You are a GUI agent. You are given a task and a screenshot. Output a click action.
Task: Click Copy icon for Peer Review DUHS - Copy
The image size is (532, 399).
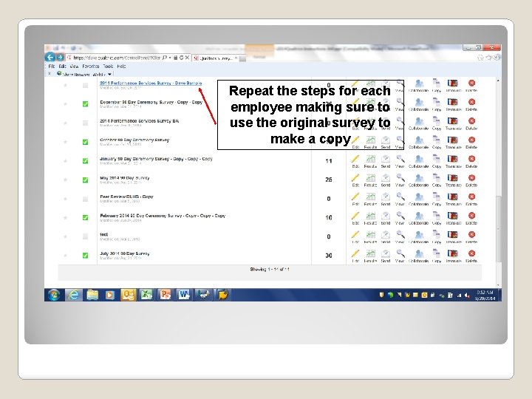click(x=437, y=197)
